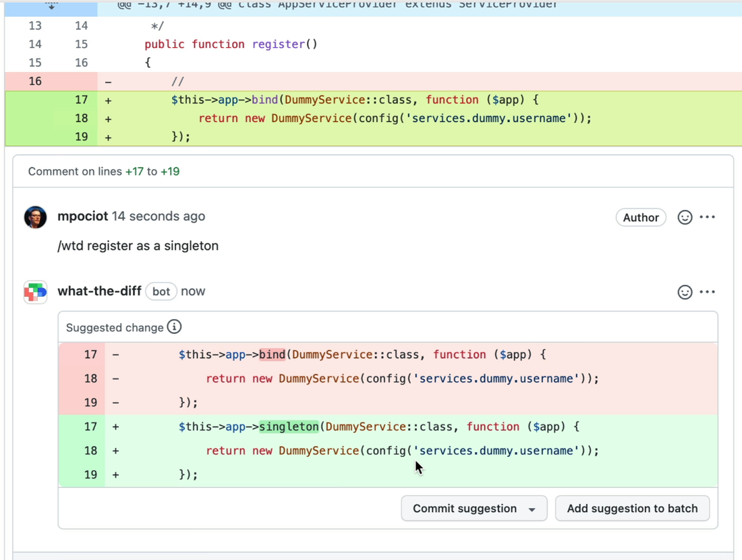Click '/wtd register as a singleton' comment text
The image size is (742, 560).
coord(138,246)
